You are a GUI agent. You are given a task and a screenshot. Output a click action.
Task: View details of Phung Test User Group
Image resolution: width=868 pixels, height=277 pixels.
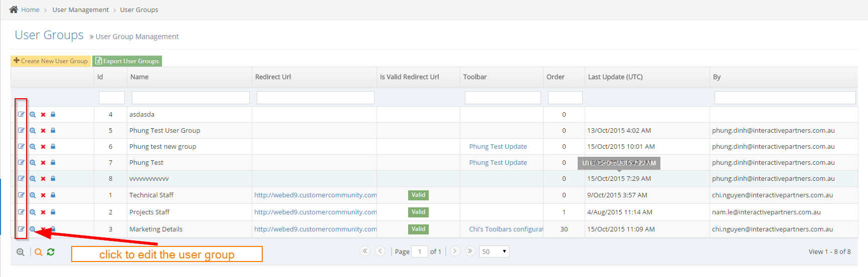33,131
